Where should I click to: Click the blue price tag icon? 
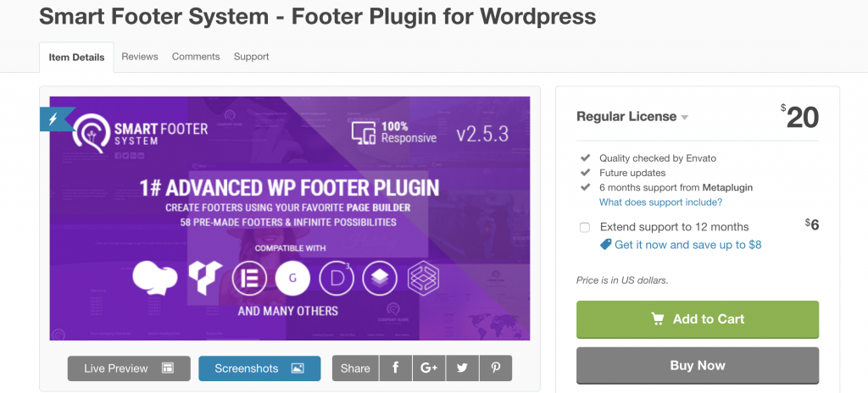tap(605, 245)
